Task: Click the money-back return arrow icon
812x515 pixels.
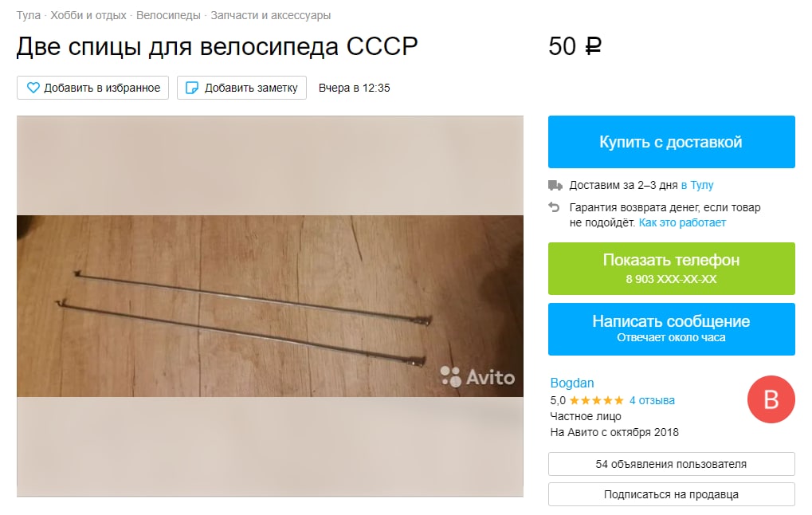Action: point(554,207)
